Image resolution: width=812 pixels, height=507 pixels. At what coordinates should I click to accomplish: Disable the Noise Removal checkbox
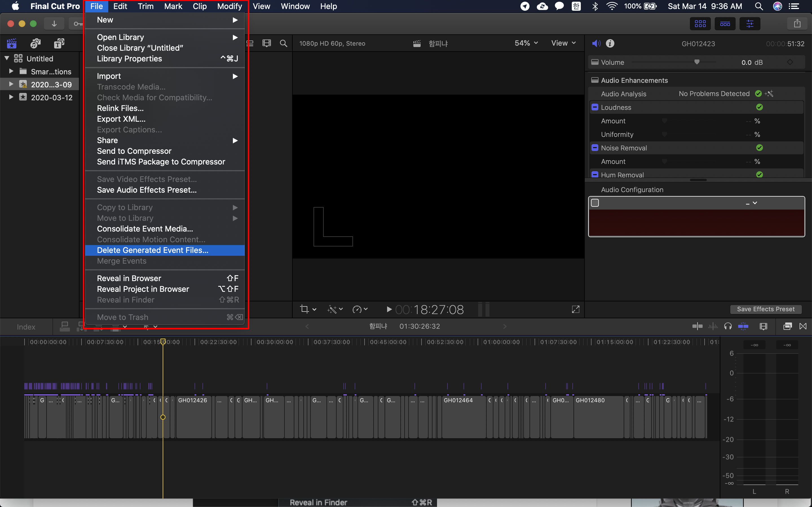[595, 148]
